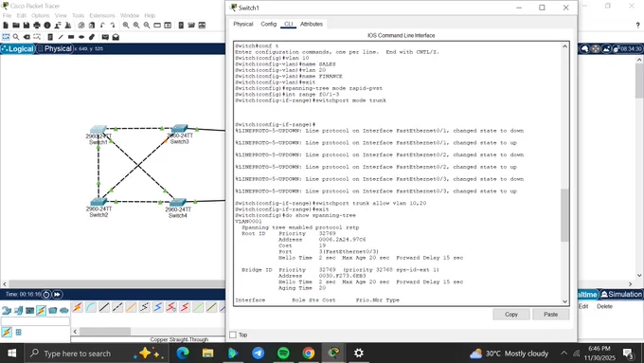Choose the orange Fiber cable
This screenshot has width=644, height=363.
pos(131,307)
